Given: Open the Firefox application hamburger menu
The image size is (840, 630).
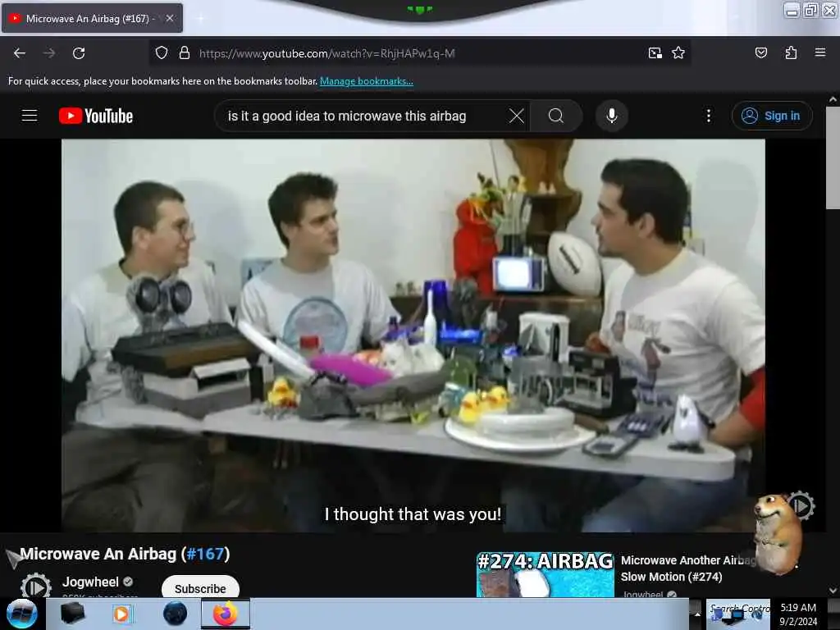Looking at the screenshot, I should (819, 52).
